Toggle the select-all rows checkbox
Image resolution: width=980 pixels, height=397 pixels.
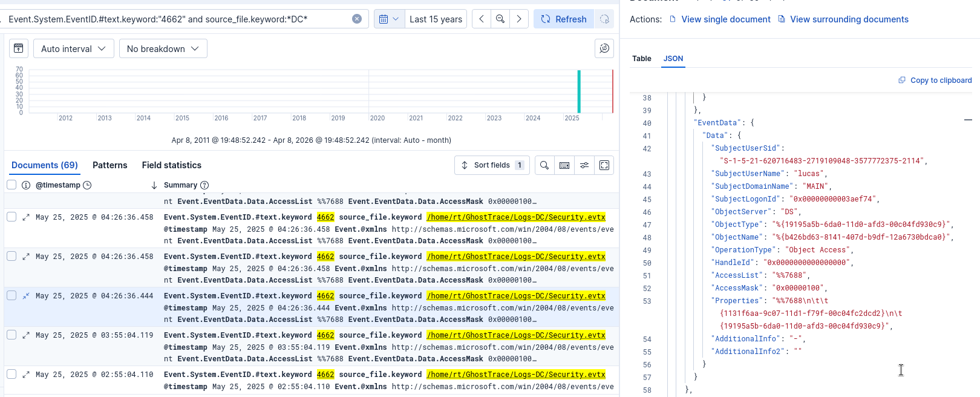tap(11, 185)
